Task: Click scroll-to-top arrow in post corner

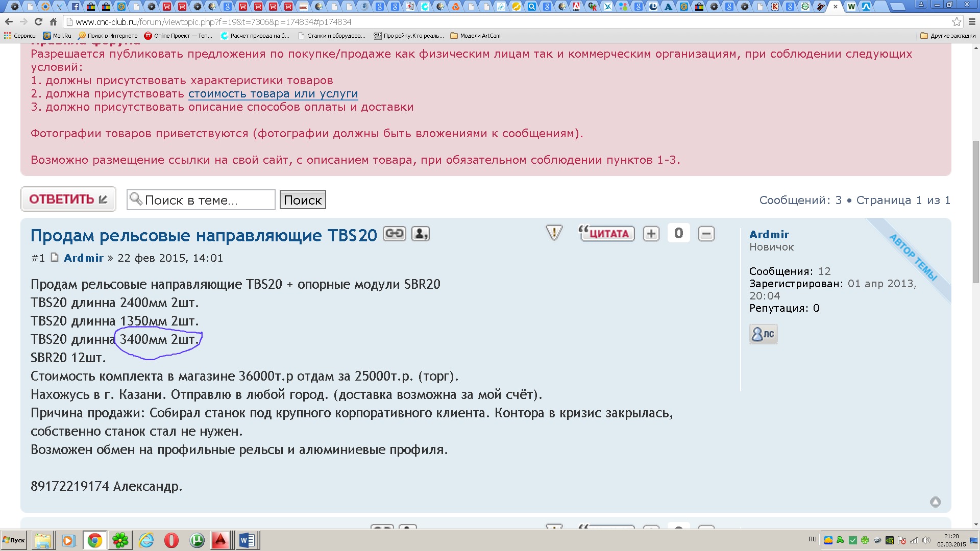Action: pyautogui.click(x=935, y=502)
